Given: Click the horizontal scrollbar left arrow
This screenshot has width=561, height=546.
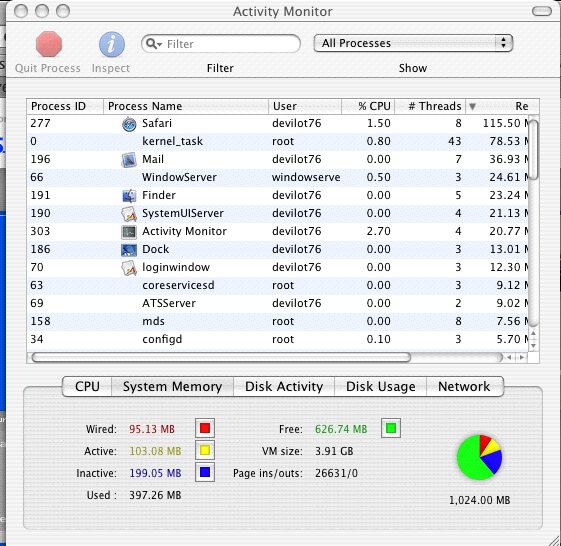Looking at the screenshot, I should point(509,357).
